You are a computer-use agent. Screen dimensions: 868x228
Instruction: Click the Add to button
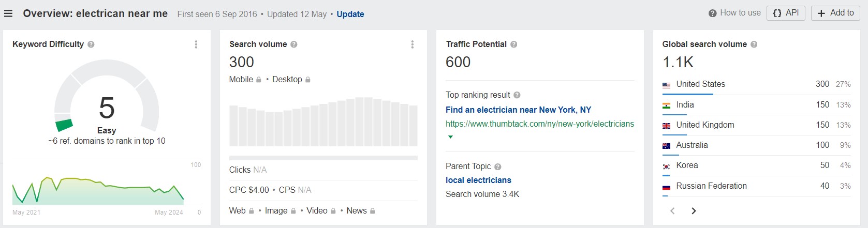click(835, 13)
